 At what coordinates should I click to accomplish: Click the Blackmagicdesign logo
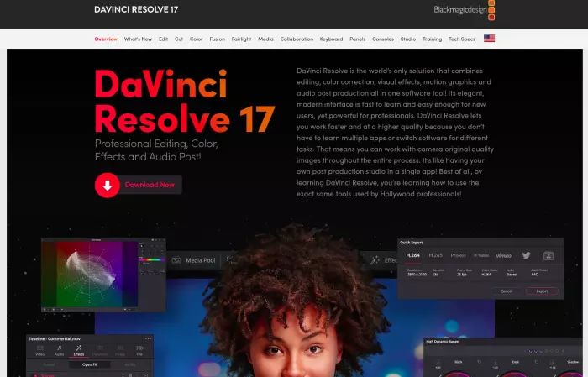[465, 10]
